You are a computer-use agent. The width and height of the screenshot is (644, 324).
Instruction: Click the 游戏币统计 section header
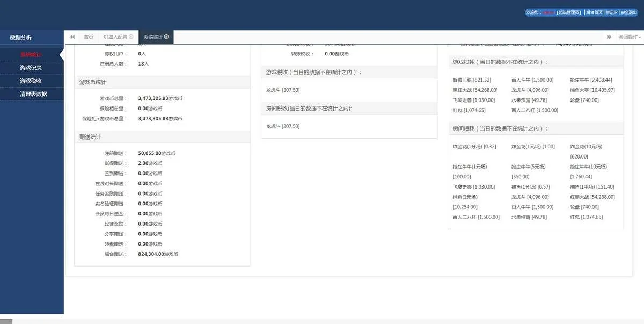point(93,82)
